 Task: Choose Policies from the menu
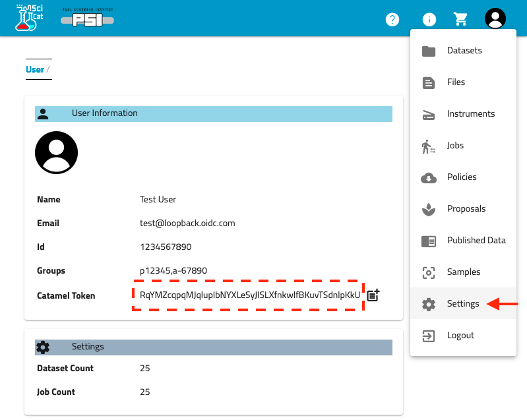461,177
